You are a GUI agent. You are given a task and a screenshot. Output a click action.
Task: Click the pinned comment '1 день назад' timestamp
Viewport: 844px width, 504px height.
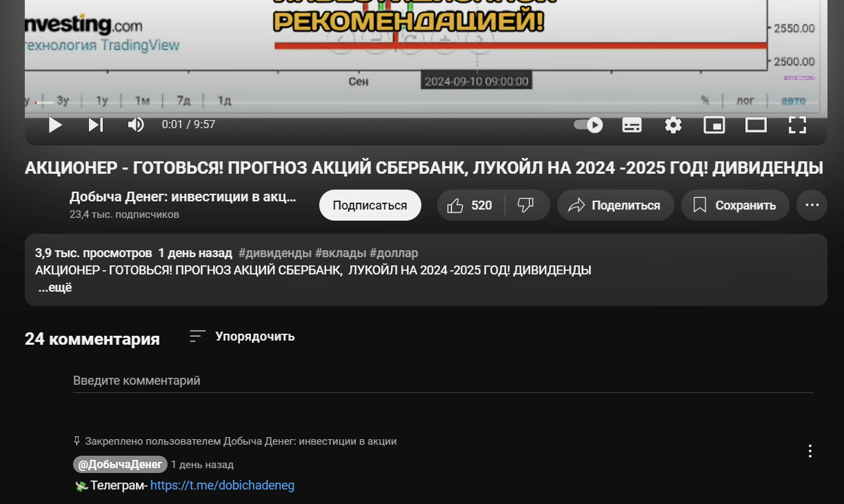click(203, 465)
